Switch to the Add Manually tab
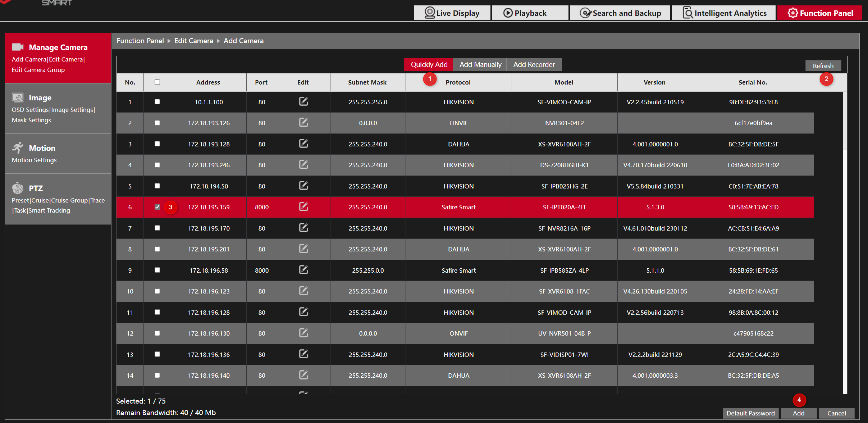Image resolution: width=868 pixels, height=423 pixels. click(480, 65)
